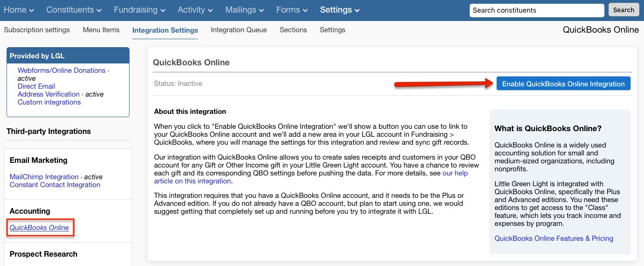Click the 'About this integration' heading
Screen dimensions: 644x266
190,112
